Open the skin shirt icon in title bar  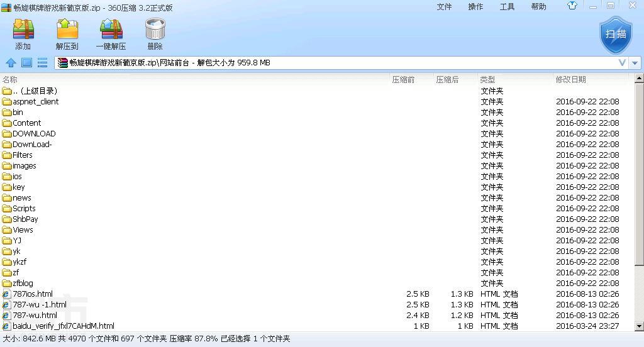[572, 6]
